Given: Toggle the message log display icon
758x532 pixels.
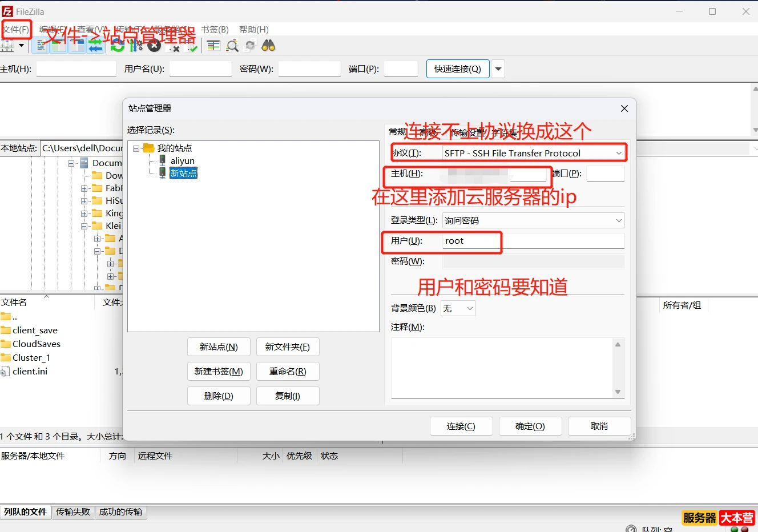Looking at the screenshot, I should point(41,46).
